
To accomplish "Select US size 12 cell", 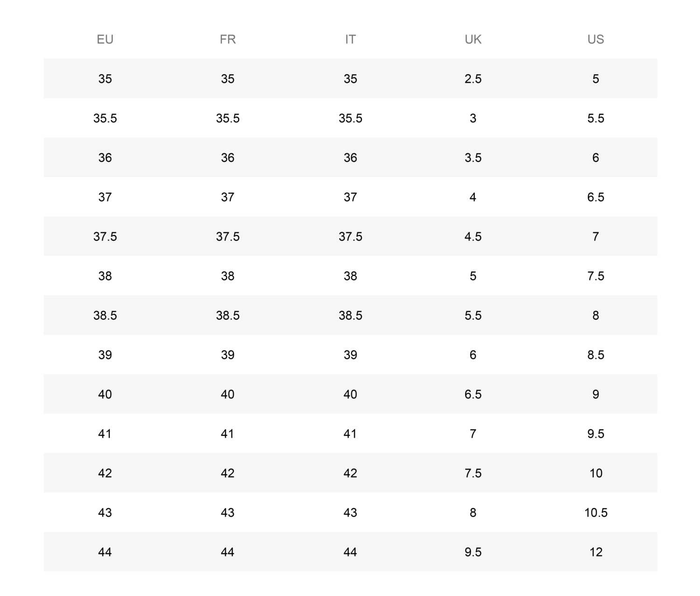I will point(595,552).
